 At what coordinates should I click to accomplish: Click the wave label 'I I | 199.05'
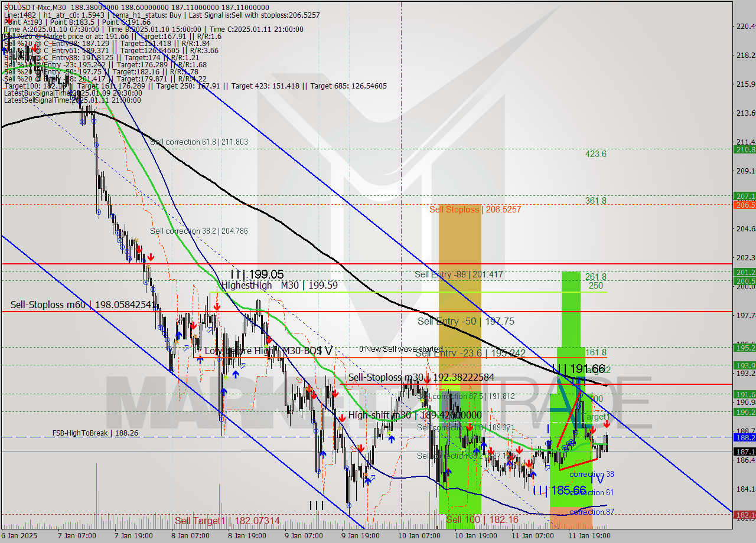(257, 274)
